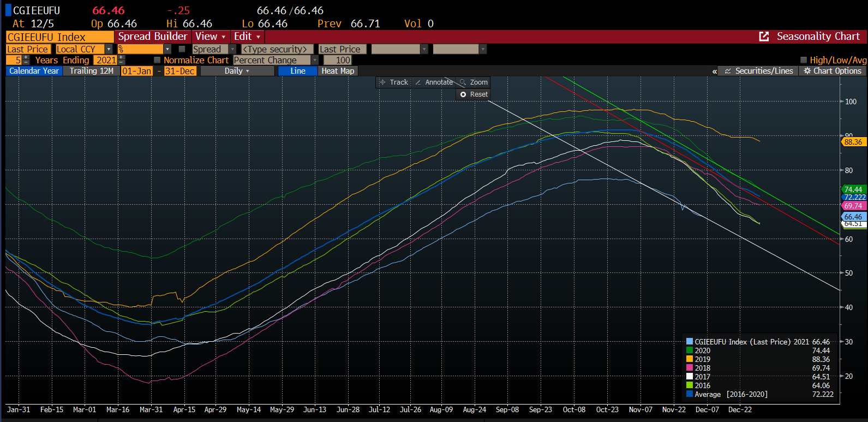
Task: Click the 2019 orange legend color swatch
Action: [x=690, y=359]
